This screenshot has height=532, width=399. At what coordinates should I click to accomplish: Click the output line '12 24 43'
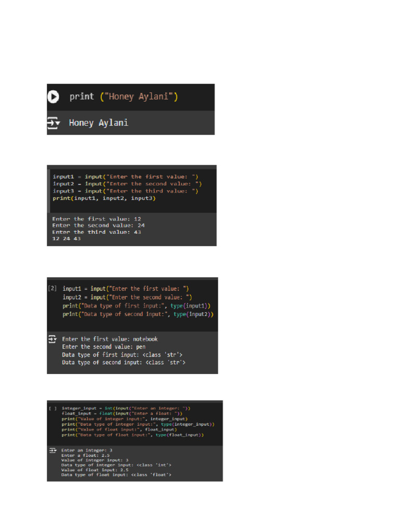[x=66, y=239]
